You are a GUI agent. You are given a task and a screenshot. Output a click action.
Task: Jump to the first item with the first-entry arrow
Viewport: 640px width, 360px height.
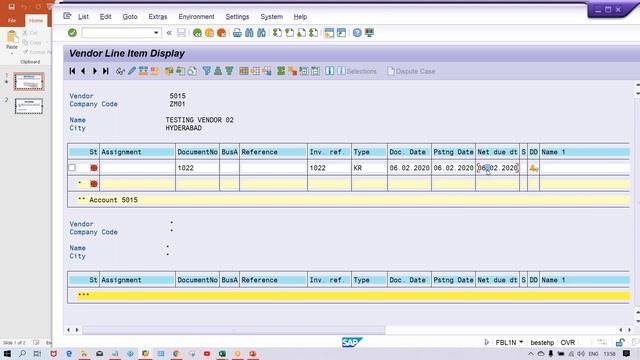(x=72, y=71)
